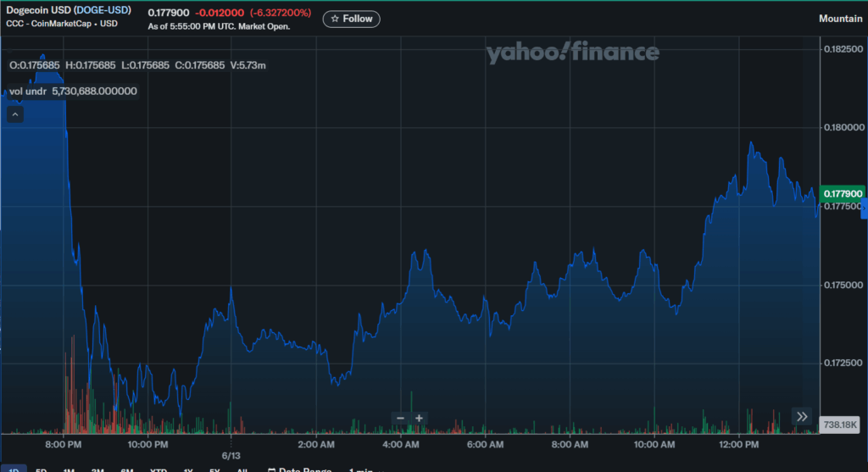
Task: Open the Date Range picker
Action: click(x=299, y=469)
